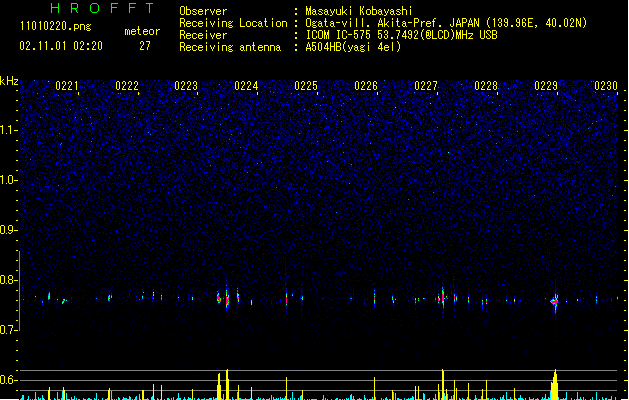Viewport: 629px width, 400px height.
Task: Click the 0226 time marker
Action: [x=366, y=86]
